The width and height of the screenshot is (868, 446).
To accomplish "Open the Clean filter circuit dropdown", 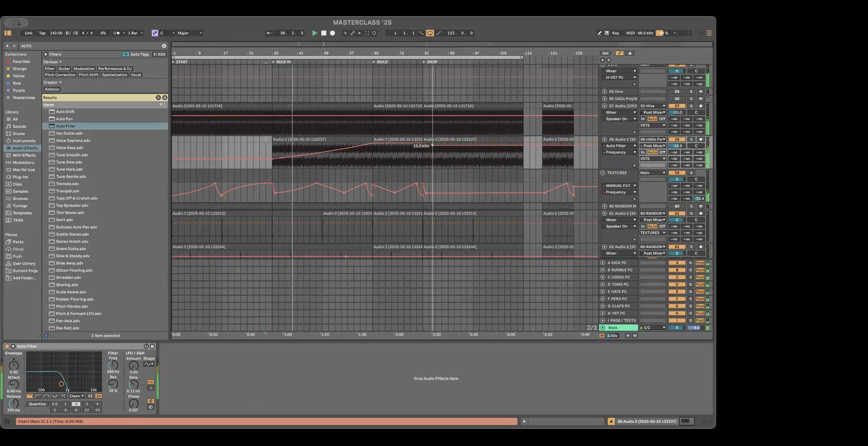I will [76, 396].
